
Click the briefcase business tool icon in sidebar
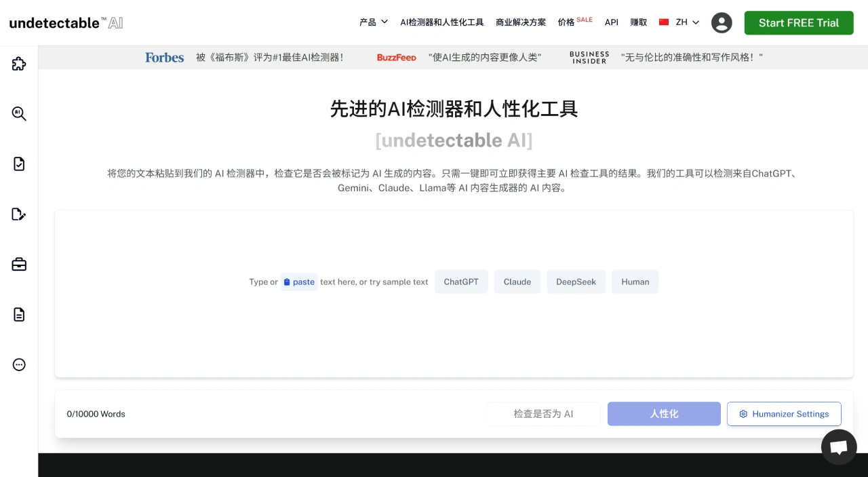[18, 264]
